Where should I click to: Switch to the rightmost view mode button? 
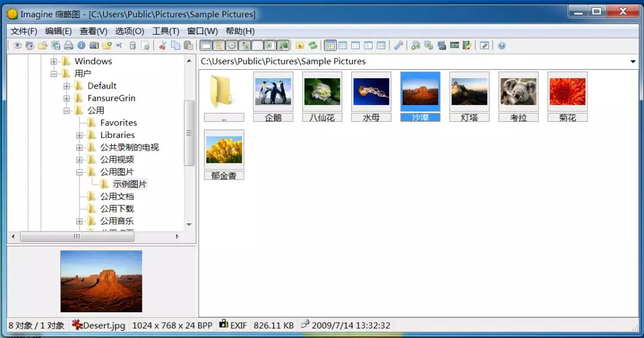pos(381,45)
